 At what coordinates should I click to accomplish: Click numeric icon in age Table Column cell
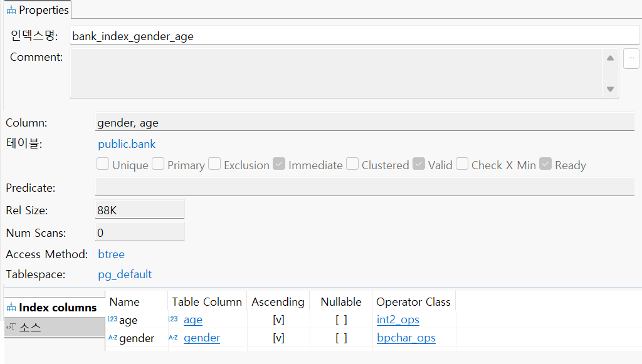(173, 319)
